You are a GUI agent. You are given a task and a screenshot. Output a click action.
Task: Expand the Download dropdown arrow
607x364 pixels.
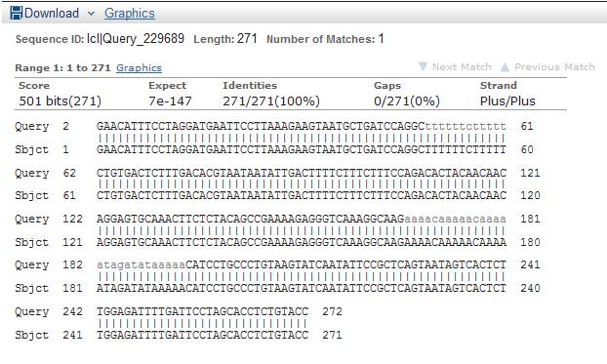click(x=92, y=14)
